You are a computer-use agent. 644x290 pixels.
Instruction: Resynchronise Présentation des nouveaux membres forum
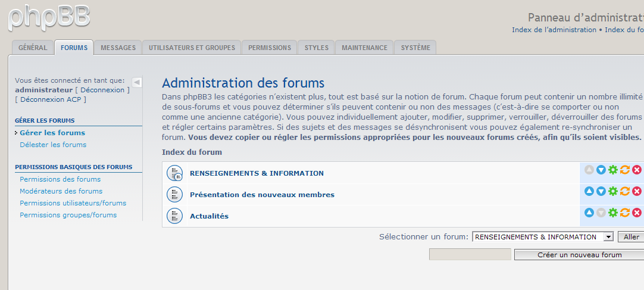625,191
